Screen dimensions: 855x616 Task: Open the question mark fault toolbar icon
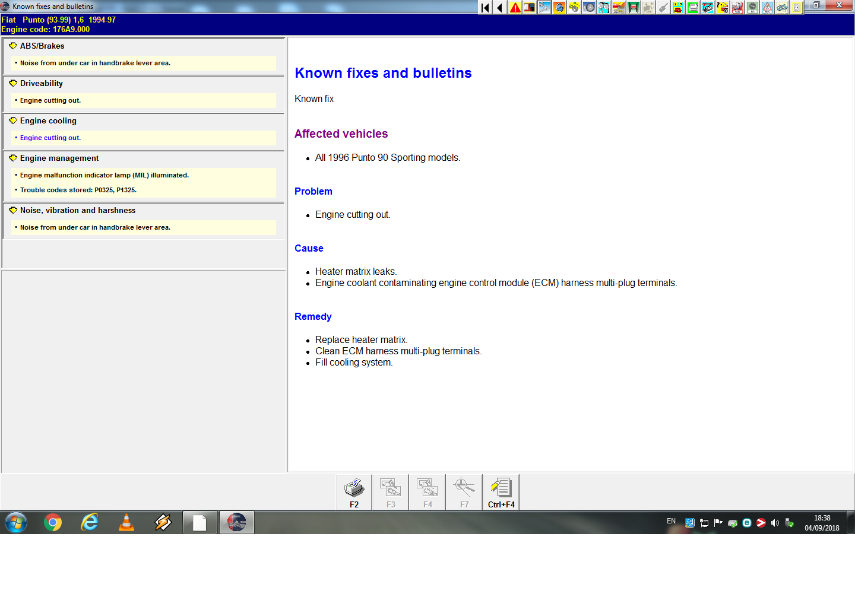click(723, 8)
